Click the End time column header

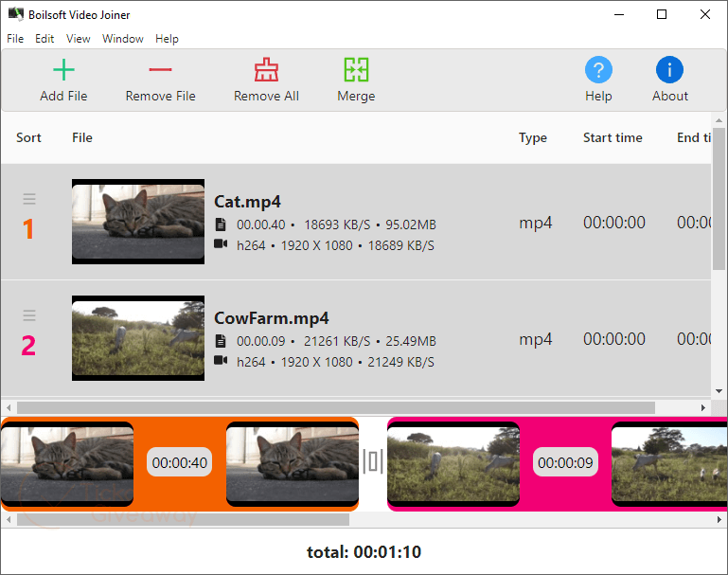pyautogui.click(x=694, y=137)
